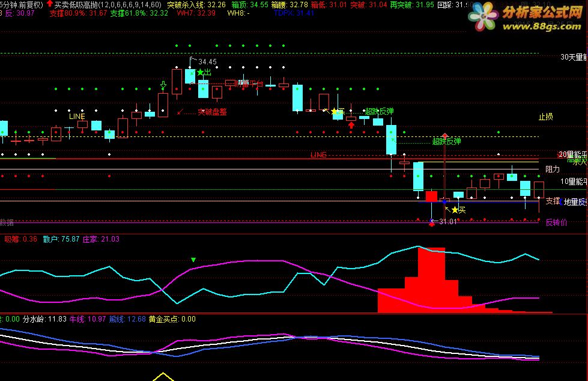Click the 34.45 high price label
The width and height of the screenshot is (588, 381).
click(207, 61)
